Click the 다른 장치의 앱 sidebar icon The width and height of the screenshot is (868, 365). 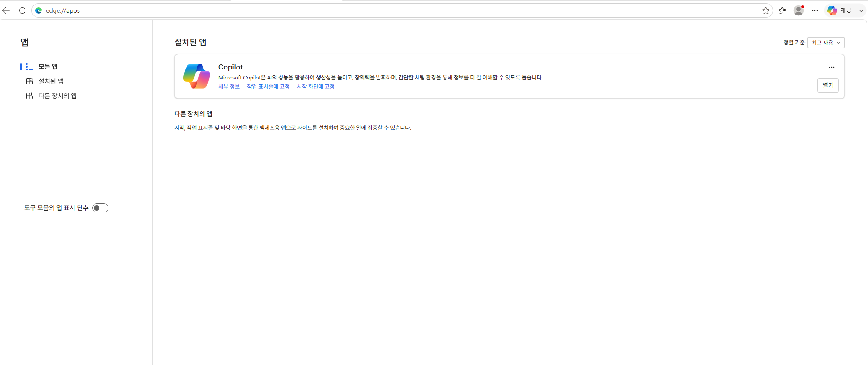pos(30,96)
